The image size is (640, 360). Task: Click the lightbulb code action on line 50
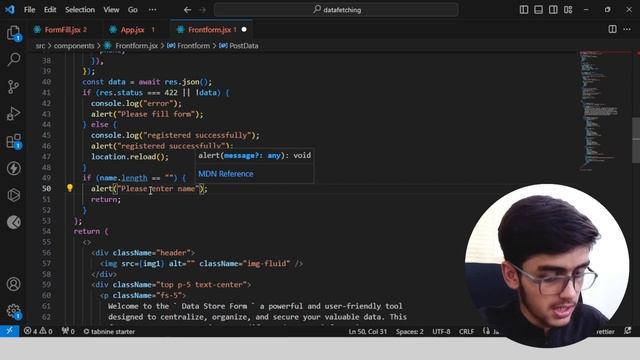click(70, 188)
